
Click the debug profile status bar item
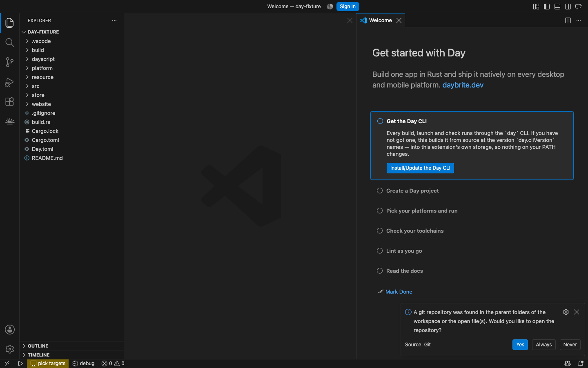pos(83,364)
